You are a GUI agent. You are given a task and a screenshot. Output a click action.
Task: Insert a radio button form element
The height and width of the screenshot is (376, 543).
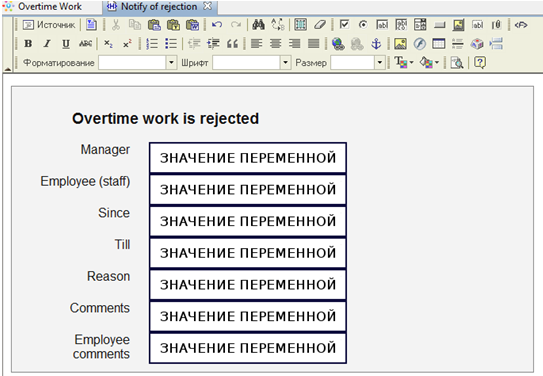click(363, 25)
